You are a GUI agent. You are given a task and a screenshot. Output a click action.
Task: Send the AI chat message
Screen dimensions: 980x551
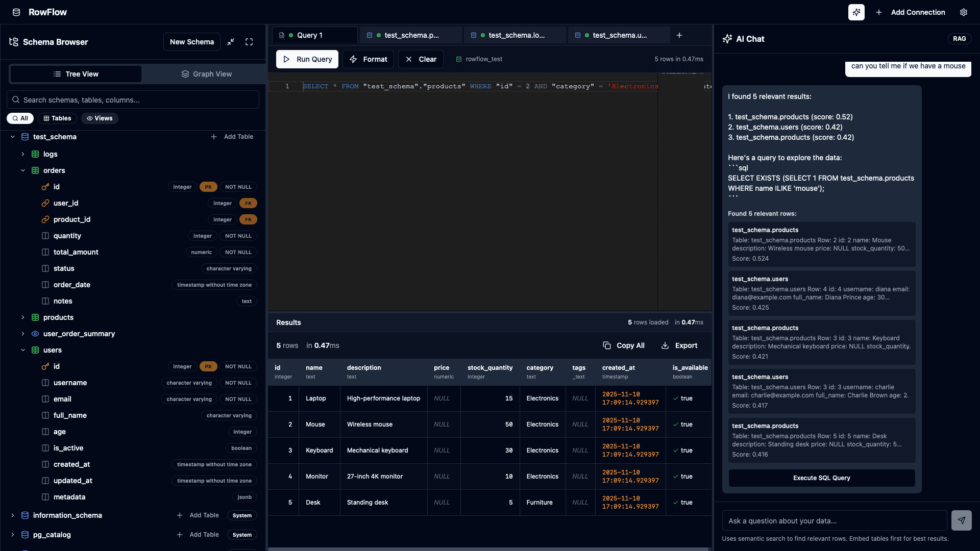(962, 520)
